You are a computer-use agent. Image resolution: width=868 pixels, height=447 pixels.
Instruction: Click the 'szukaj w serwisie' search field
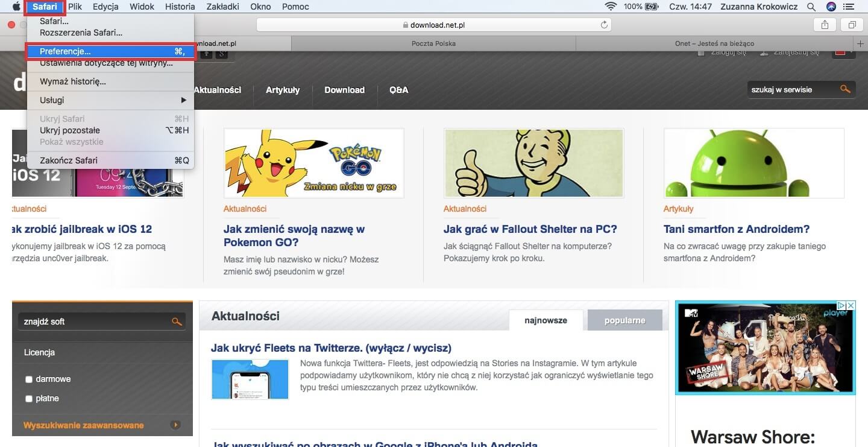click(x=793, y=89)
